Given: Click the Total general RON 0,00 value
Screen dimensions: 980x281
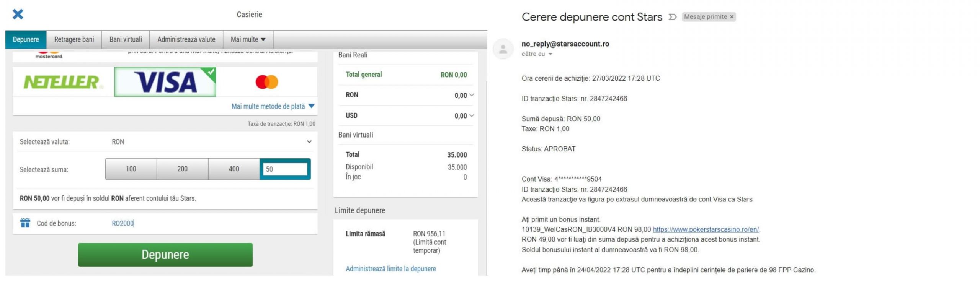Looking at the screenshot, I should pos(454,75).
